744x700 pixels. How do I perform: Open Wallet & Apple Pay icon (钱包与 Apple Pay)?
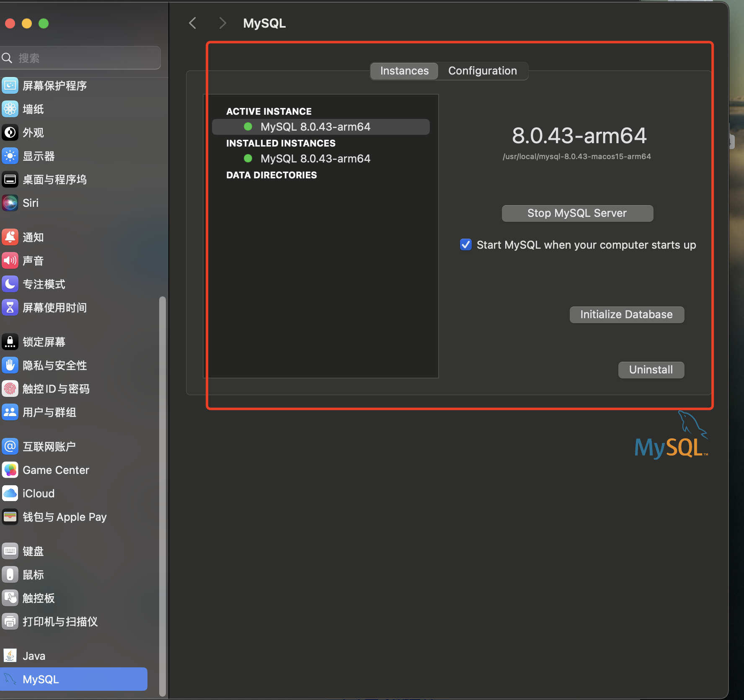[x=10, y=517]
